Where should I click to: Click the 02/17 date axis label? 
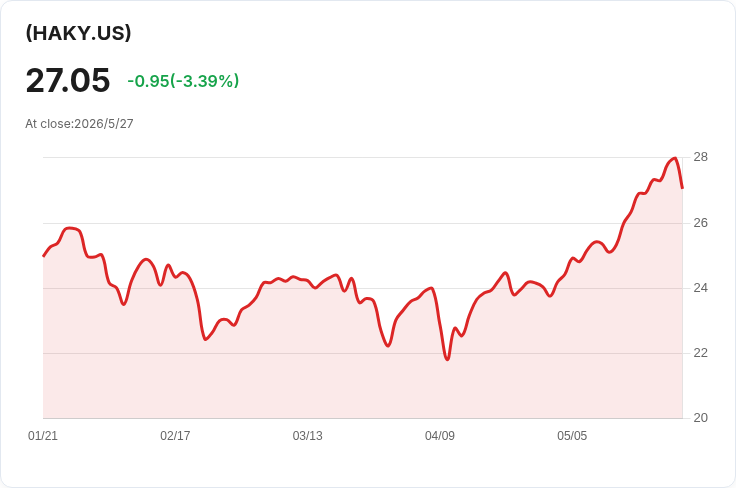[x=175, y=436]
